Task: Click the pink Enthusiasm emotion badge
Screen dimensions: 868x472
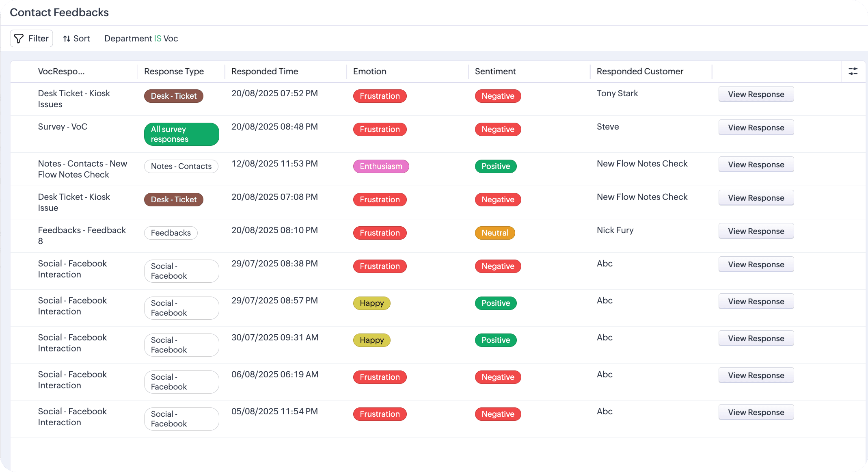Action: pos(380,166)
